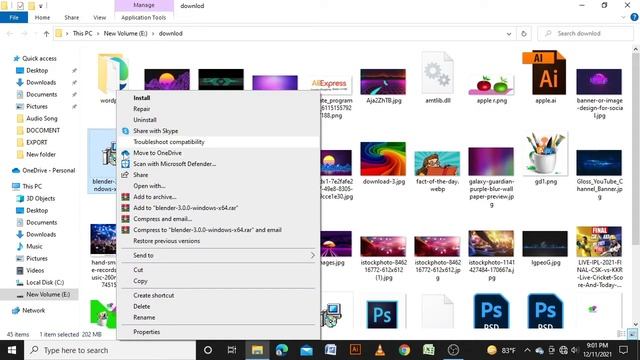This screenshot has height=360, width=640.
Task: Select Troubleshoot compatibility
Action: tap(169, 142)
